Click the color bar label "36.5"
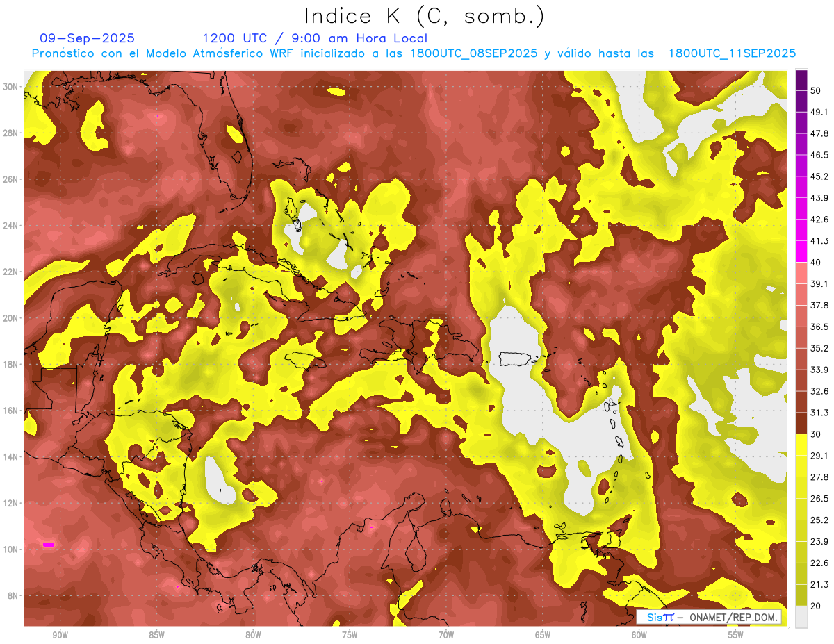The height and width of the screenshot is (644, 834). [x=819, y=327]
